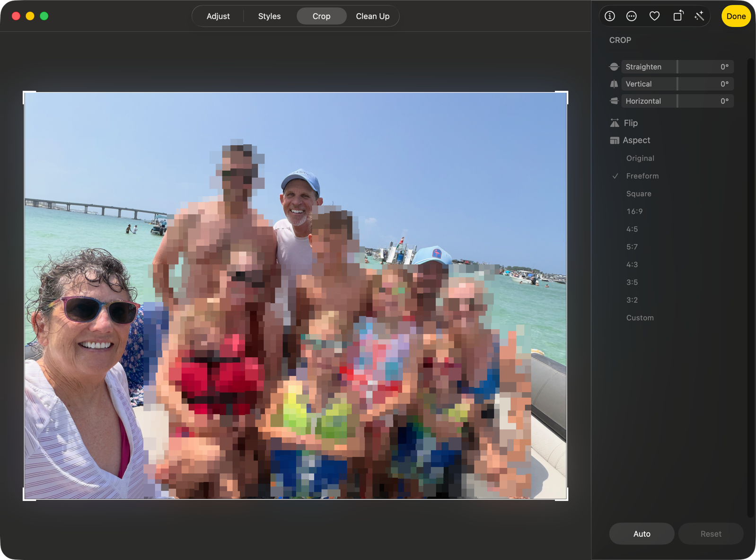Image resolution: width=756 pixels, height=560 pixels.
Task: Click the Flip icon
Action: [615, 123]
